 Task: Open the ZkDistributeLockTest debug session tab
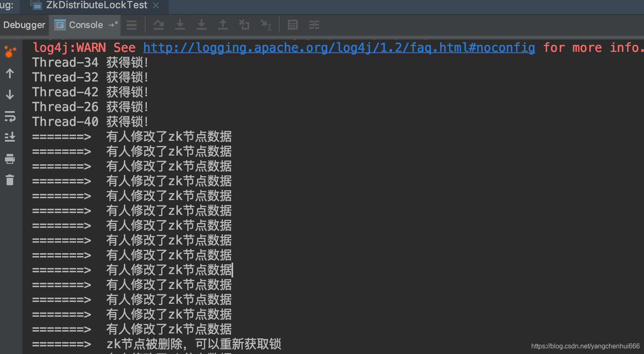[x=96, y=5]
